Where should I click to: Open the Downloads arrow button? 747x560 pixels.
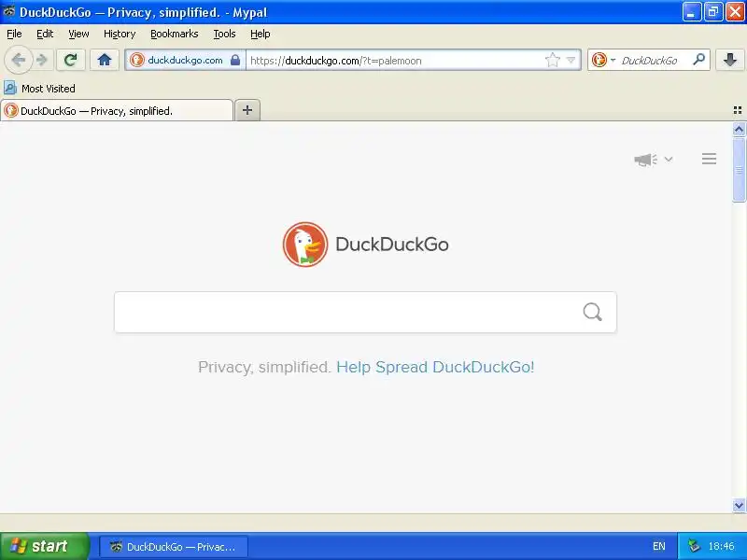(x=730, y=60)
